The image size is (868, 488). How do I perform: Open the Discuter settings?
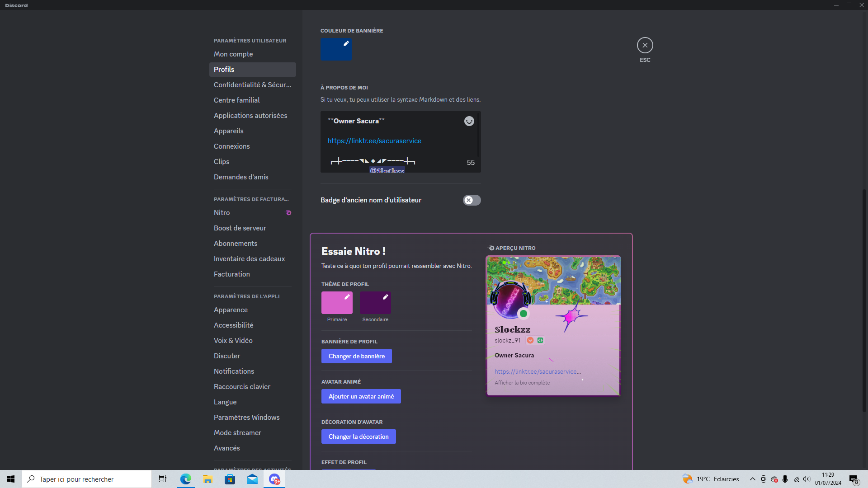click(x=252, y=356)
